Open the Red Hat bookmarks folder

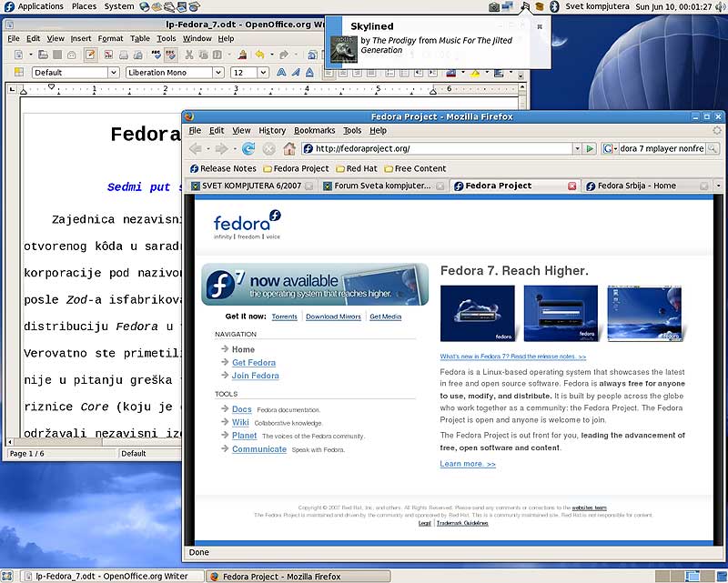[357, 168]
